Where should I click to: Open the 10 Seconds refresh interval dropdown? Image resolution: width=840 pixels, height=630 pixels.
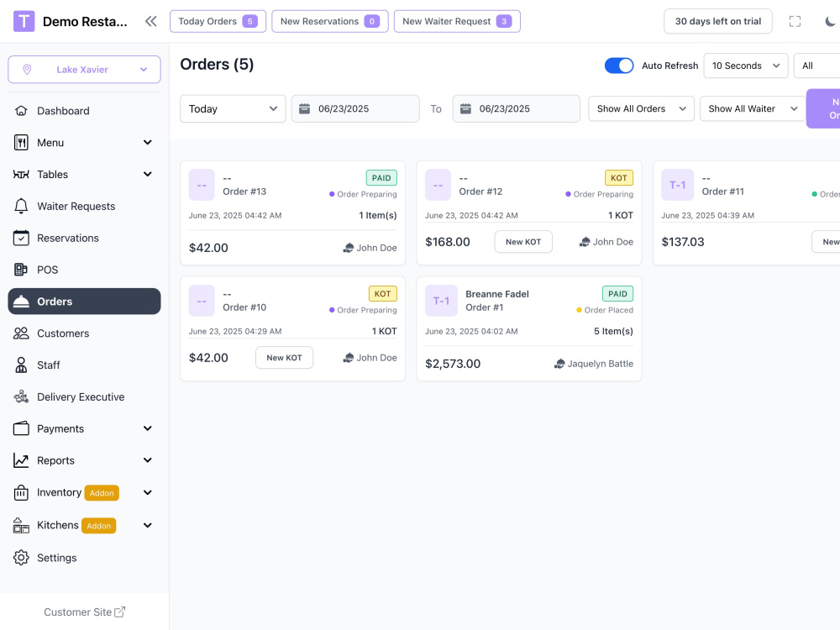point(745,66)
